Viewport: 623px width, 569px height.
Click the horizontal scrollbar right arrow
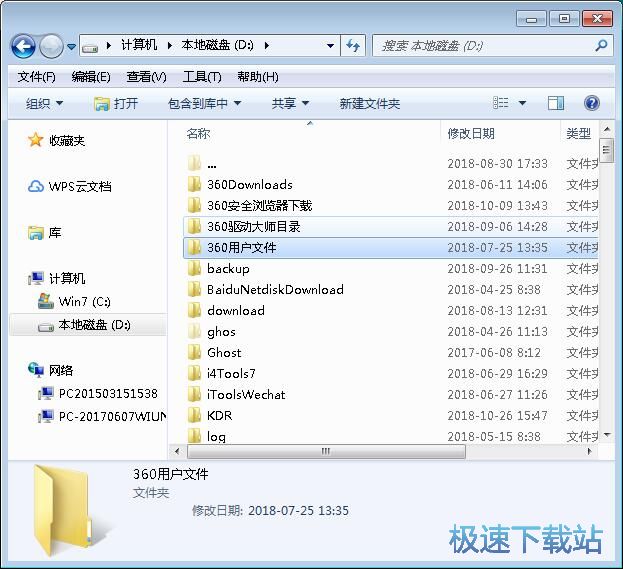[x=590, y=451]
